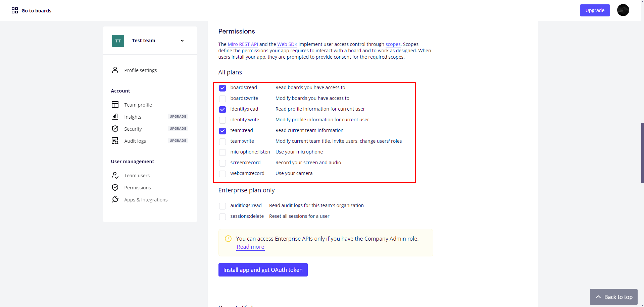Click the UPGRADE badge next to Insights
This screenshot has width=644, height=307.
coord(178,117)
